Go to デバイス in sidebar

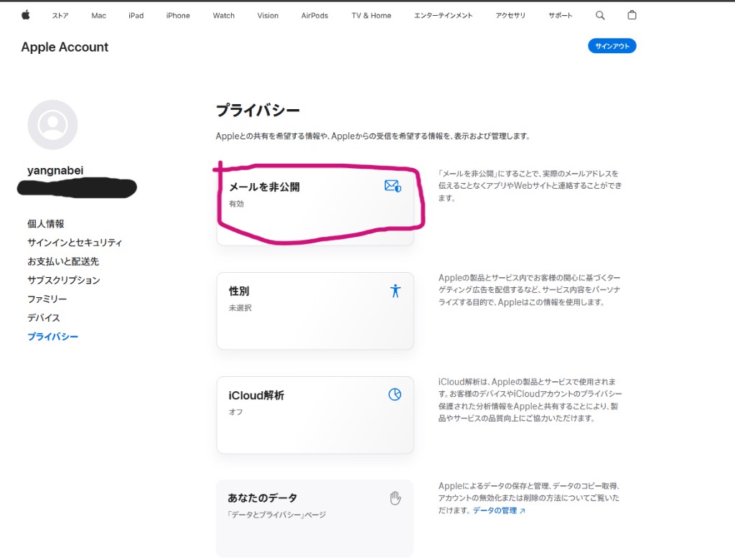click(44, 317)
